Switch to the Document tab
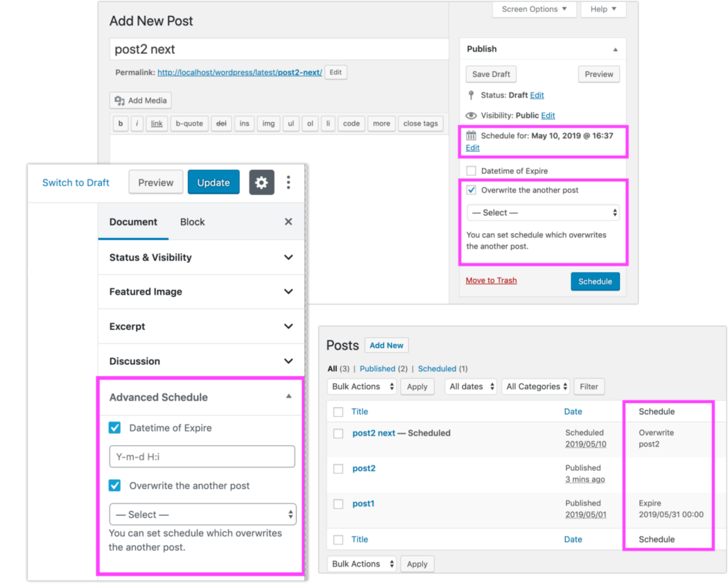The height and width of the screenshot is (584, 728). pos(133,222)
